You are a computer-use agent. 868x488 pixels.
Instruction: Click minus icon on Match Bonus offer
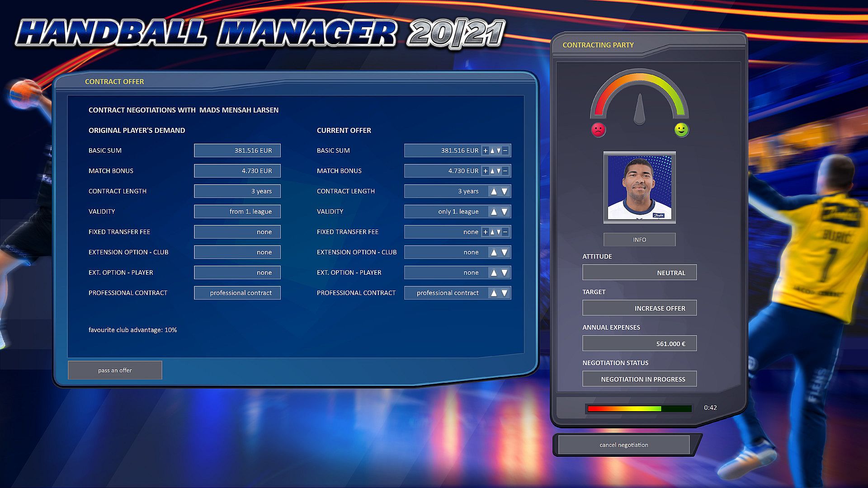tap(505, 171)
